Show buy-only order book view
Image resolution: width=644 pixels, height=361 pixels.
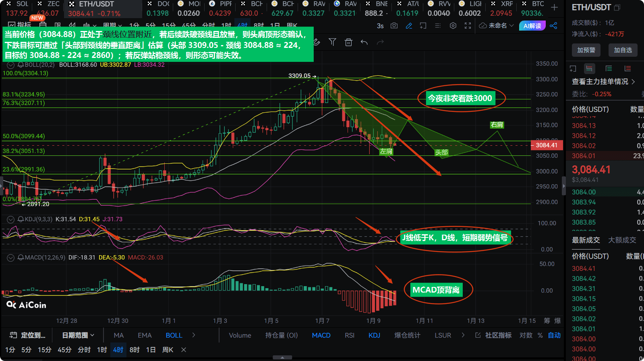click(x=609, y=69)
